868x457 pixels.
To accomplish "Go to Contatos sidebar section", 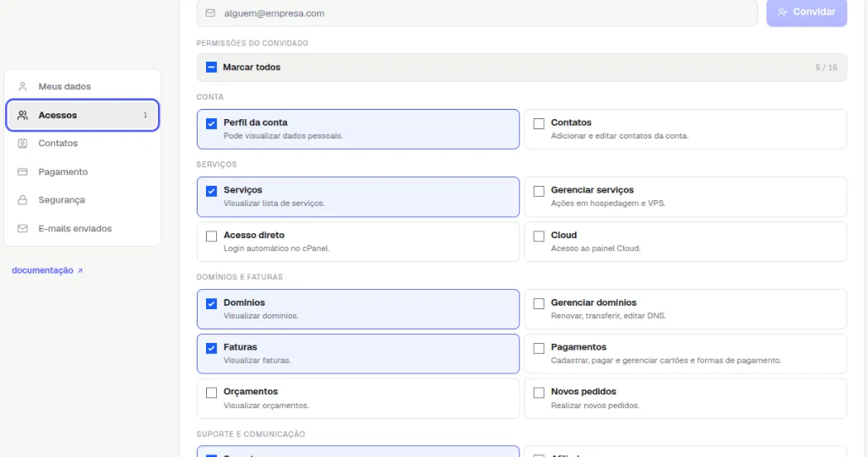I will pyautogui.click(x=83, y=144).
